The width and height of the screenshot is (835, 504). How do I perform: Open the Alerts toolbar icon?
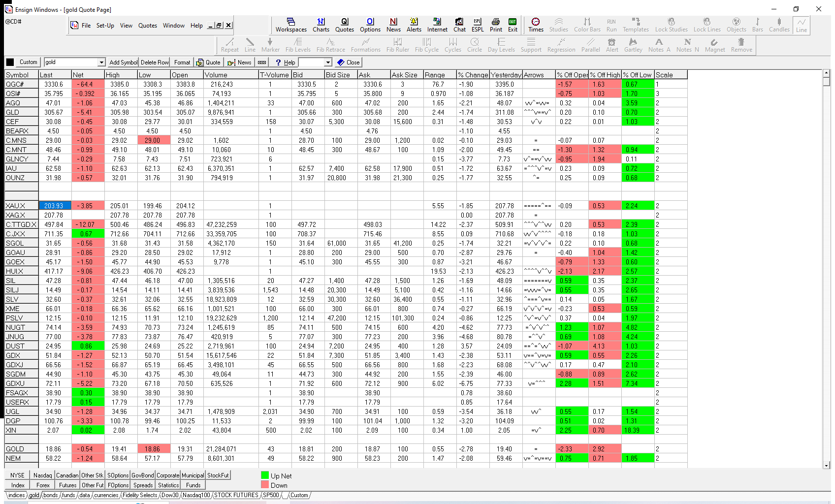point(414,25)
